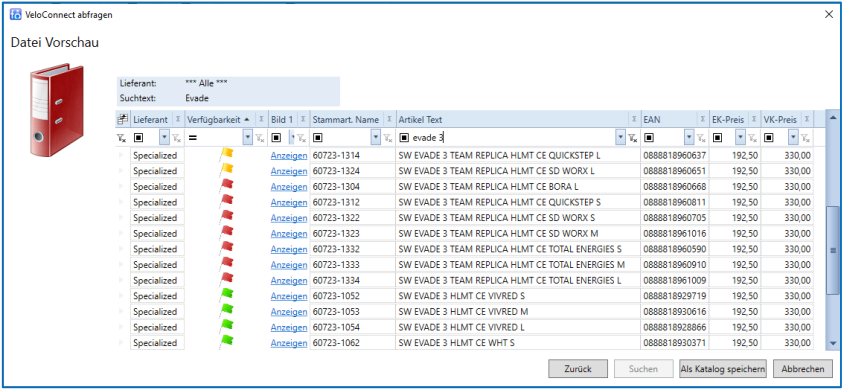Screen dimensions: 843x390
Task: Click green flag in VIVRED S row
Action: pos(227,295)
